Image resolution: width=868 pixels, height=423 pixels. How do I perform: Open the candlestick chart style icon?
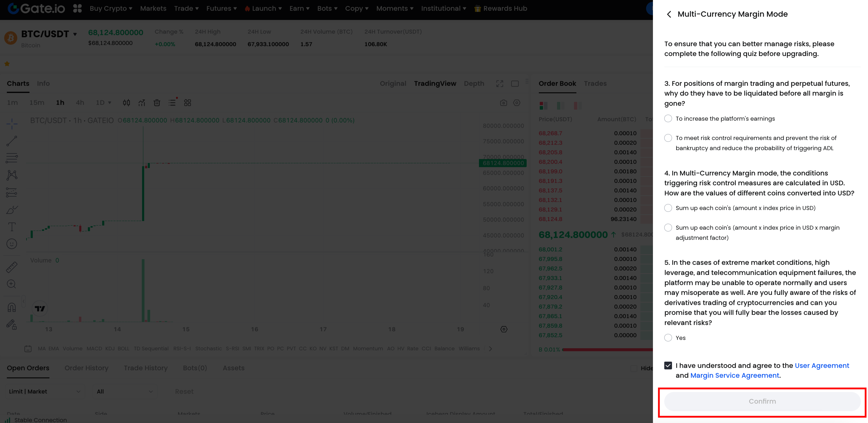tap(126, 103)
